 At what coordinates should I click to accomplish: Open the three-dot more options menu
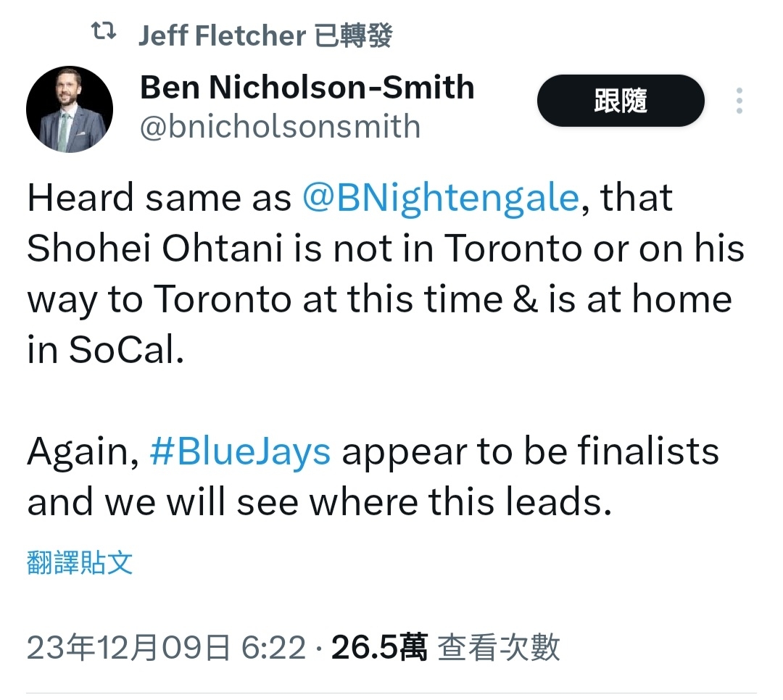click(739, 101)
